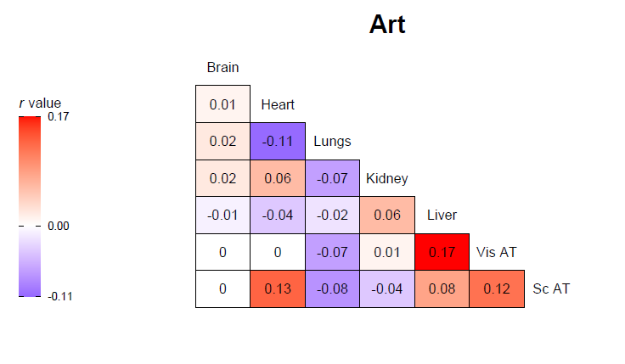Click the -0.08 cell in the bottom row
625x364 pixels.
click(x=332, y=289)
